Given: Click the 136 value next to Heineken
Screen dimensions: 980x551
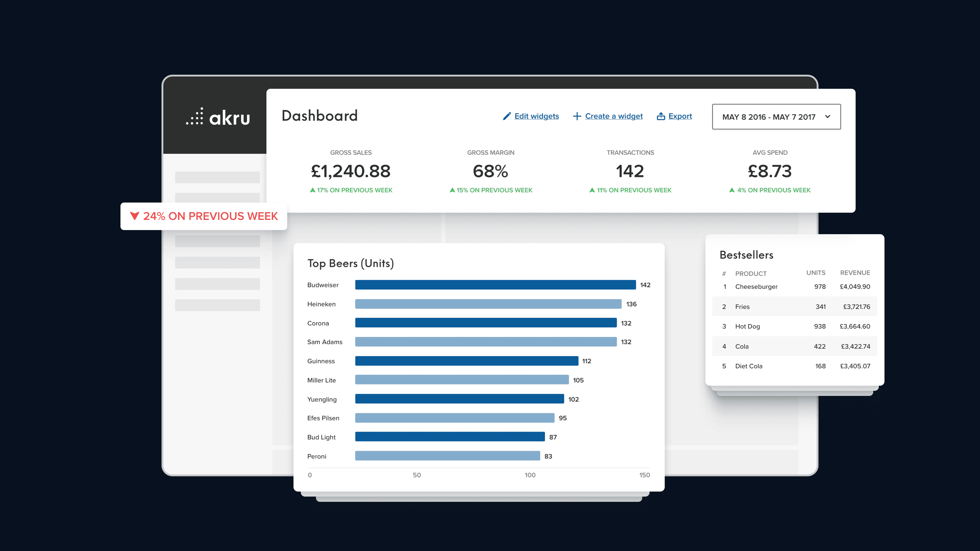Looking at the screenshot, I should coord(631,304).
